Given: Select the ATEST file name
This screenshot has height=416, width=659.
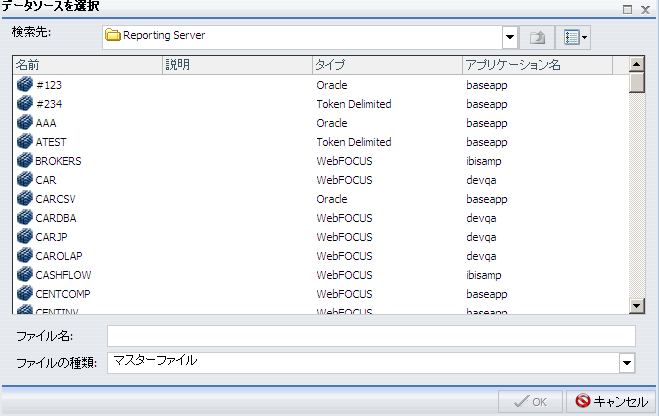Looking at the screenshot, I should click(51, 142).
